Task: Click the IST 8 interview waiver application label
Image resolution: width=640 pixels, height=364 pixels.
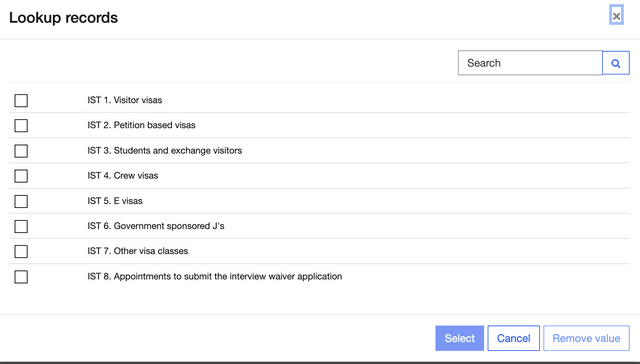Action: click(x=215, y=276)
